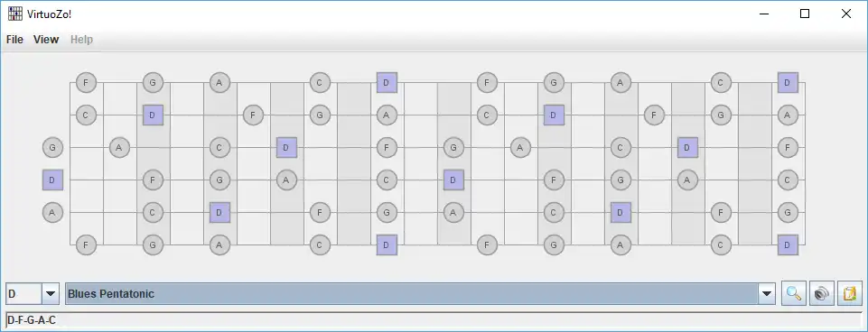
Task: Click G at eighth fret on B string
Action: coord(320,115)
